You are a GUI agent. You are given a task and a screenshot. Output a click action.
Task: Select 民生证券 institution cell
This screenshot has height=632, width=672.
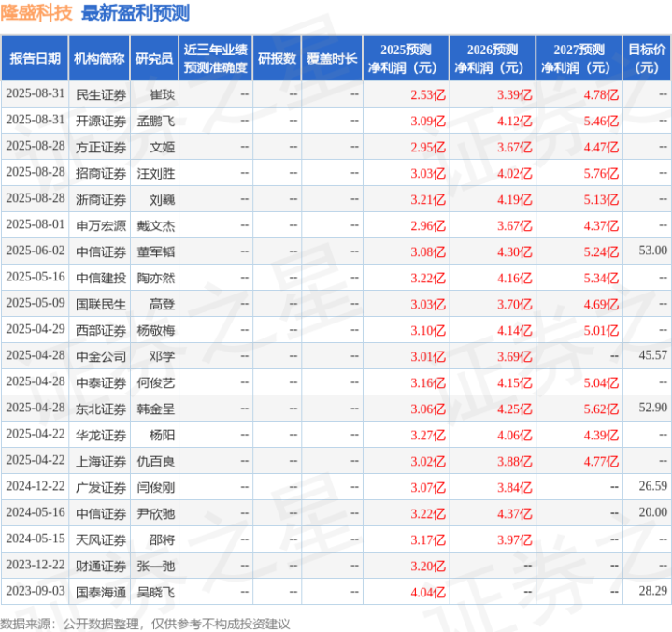tap(101, 94)
